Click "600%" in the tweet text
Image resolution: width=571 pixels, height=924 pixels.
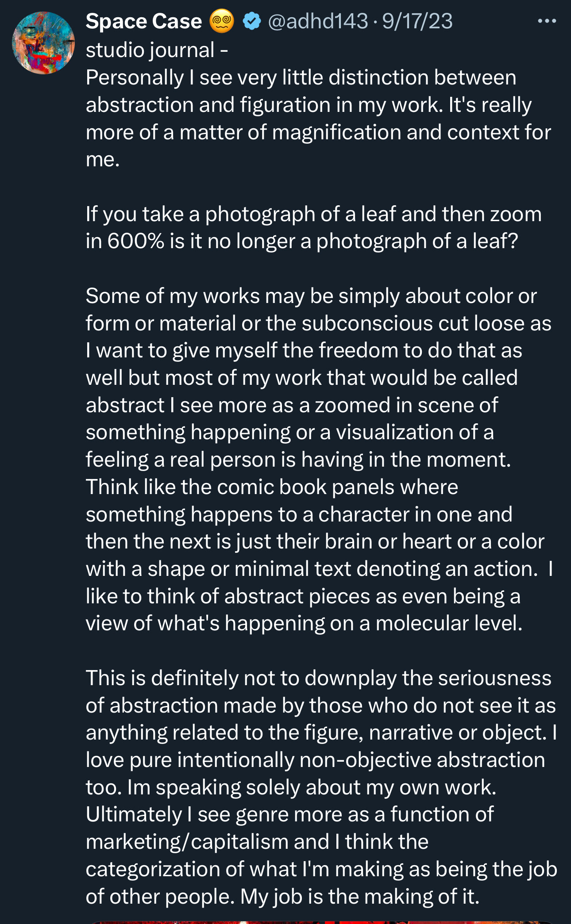(135, 242)
